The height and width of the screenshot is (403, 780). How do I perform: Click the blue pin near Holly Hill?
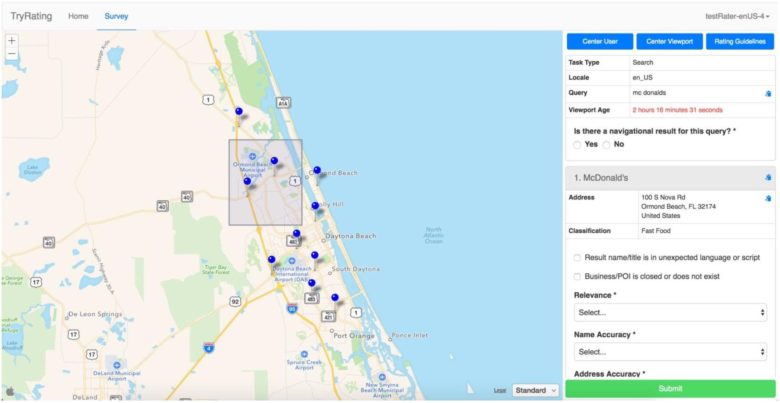coord(315,205)
